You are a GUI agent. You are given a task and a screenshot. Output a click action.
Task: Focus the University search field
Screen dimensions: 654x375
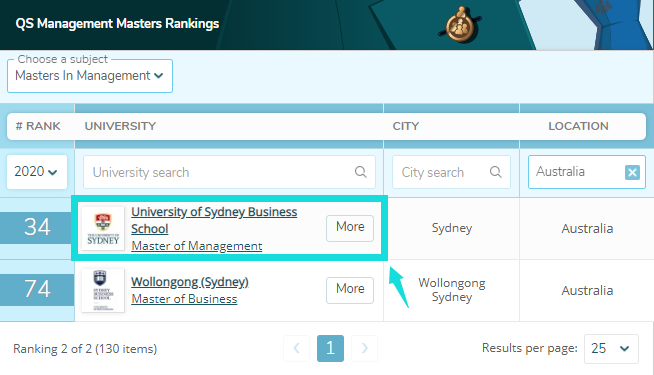coord(229,172)
